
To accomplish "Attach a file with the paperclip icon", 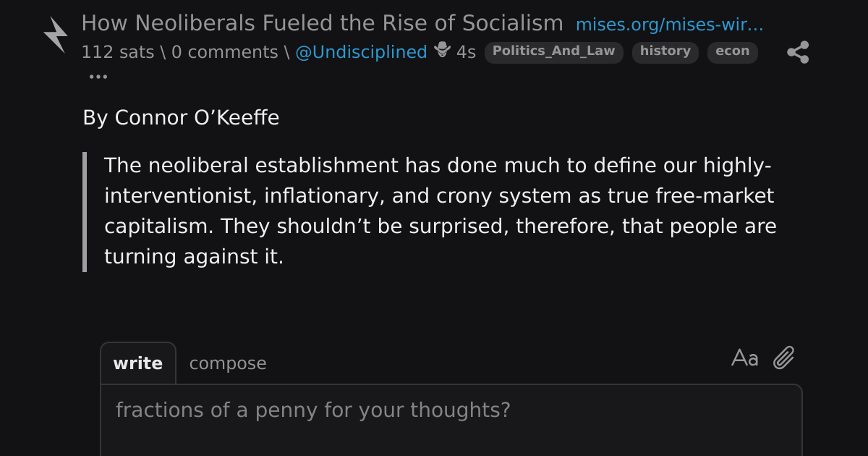I will pyautogui.click(x=784, y=358).
